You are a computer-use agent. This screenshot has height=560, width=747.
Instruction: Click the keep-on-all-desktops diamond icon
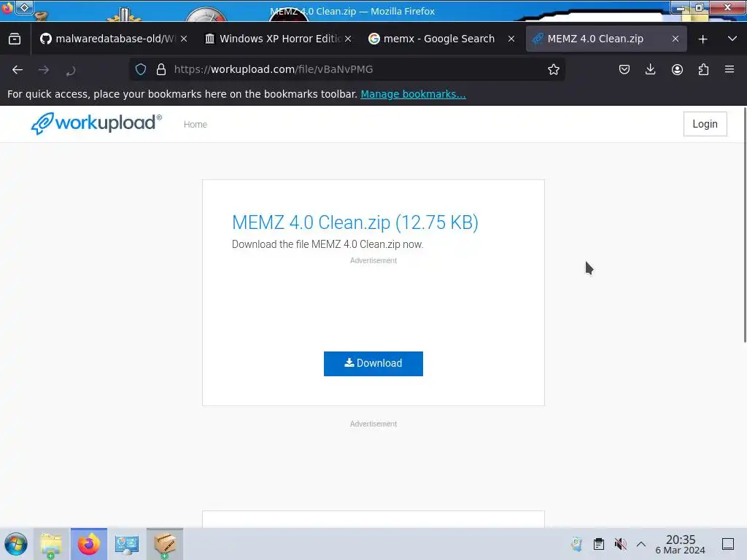24,7
